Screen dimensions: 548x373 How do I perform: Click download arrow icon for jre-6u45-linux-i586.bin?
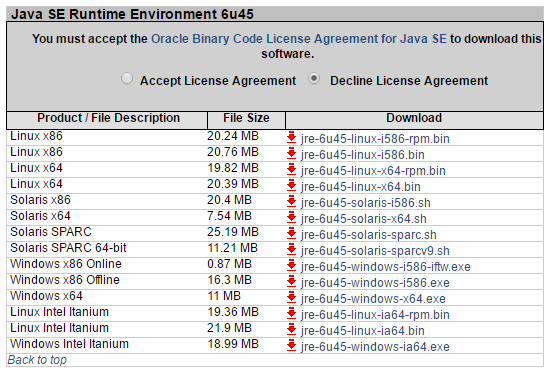click(x=291, y=154)
